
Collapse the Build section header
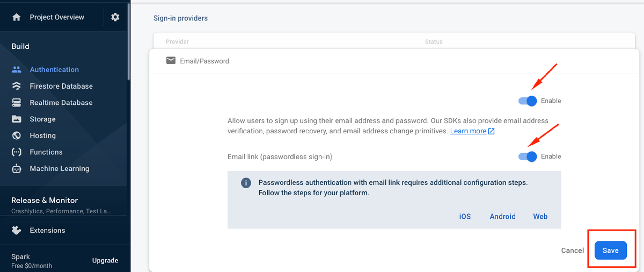tap(20, 46)
